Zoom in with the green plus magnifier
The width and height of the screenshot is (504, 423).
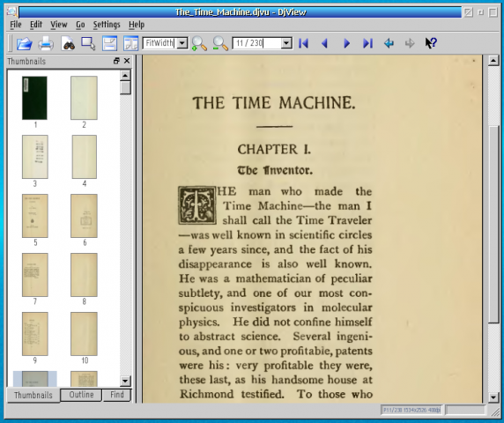(x=199, y=43)
